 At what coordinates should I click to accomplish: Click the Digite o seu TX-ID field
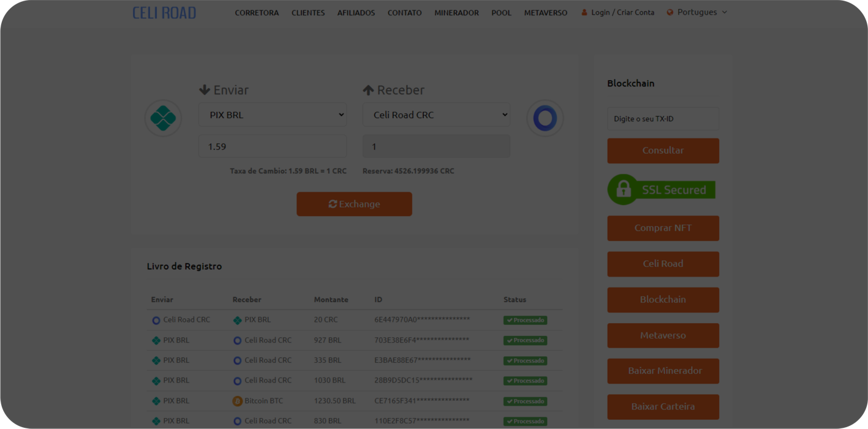(663, 118)
